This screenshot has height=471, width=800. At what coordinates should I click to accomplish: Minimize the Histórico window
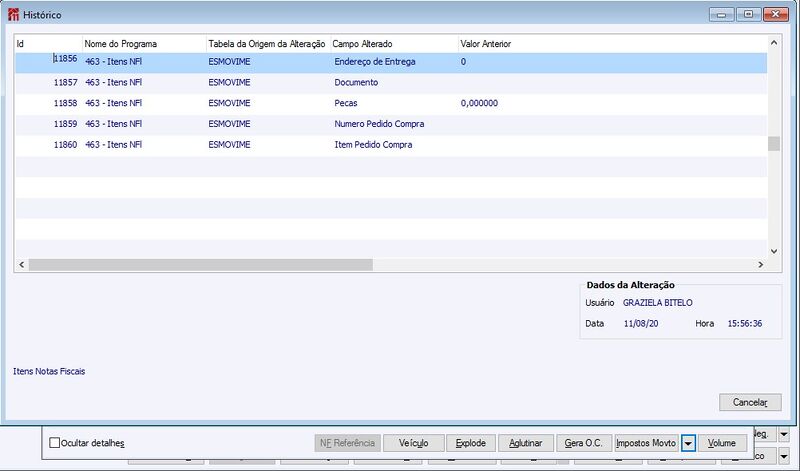tap(721, 15)
